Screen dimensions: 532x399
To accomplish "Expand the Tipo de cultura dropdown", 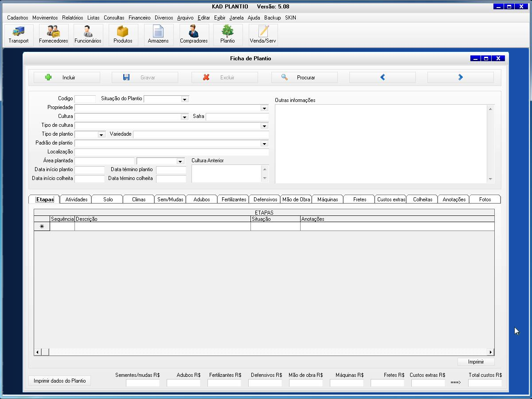I will [264, 126].
